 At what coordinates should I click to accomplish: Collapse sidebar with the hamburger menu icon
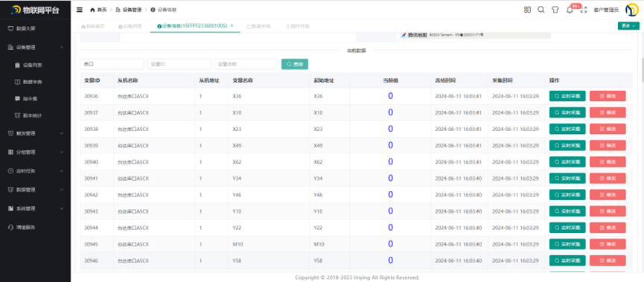click(x=80, y=10)
